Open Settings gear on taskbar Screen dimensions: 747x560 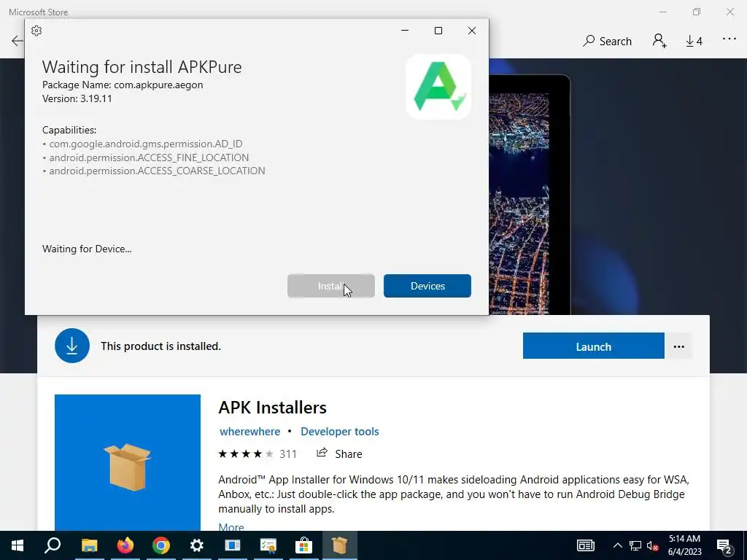click(x=197, y=545)
